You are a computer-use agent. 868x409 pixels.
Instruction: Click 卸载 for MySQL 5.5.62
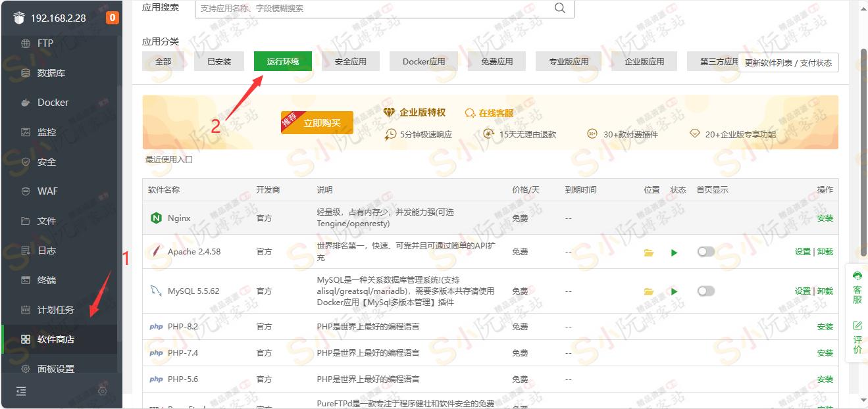(825, 291)
